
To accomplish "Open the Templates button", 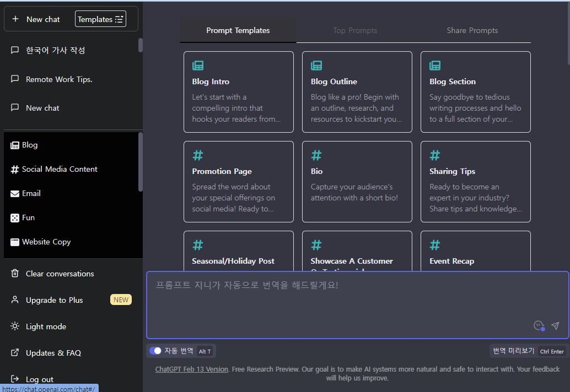I will [x=101, y=19].
